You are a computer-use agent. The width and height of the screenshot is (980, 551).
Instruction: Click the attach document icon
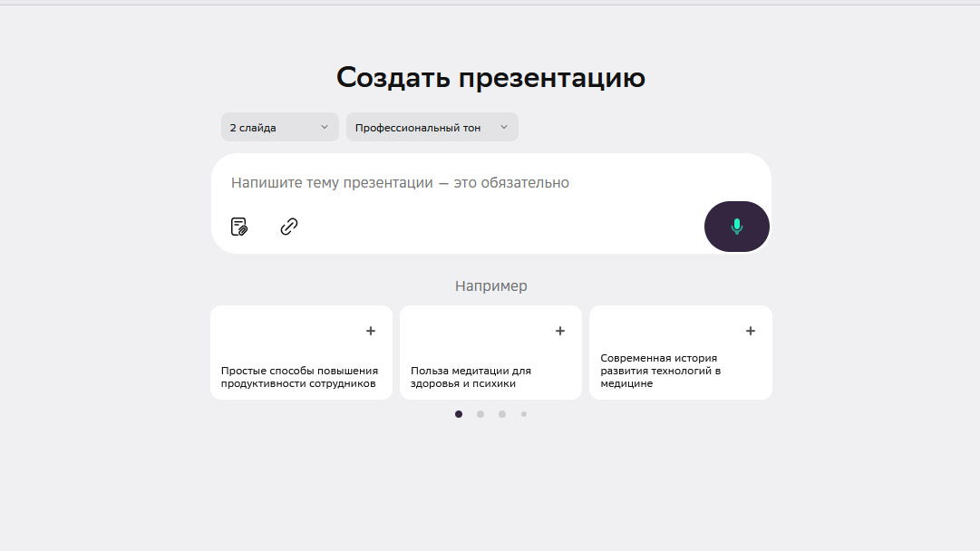pos(239,227)
